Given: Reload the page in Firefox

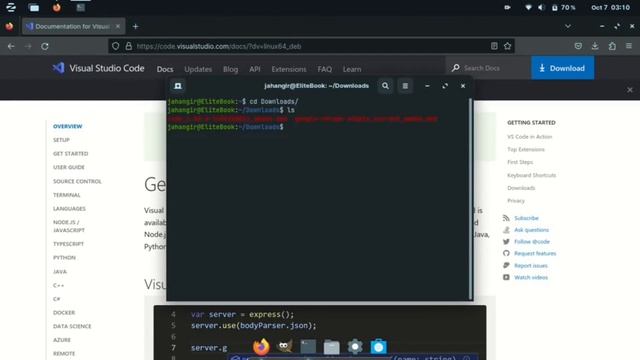Looking at the screenshot, I should 45,46.
